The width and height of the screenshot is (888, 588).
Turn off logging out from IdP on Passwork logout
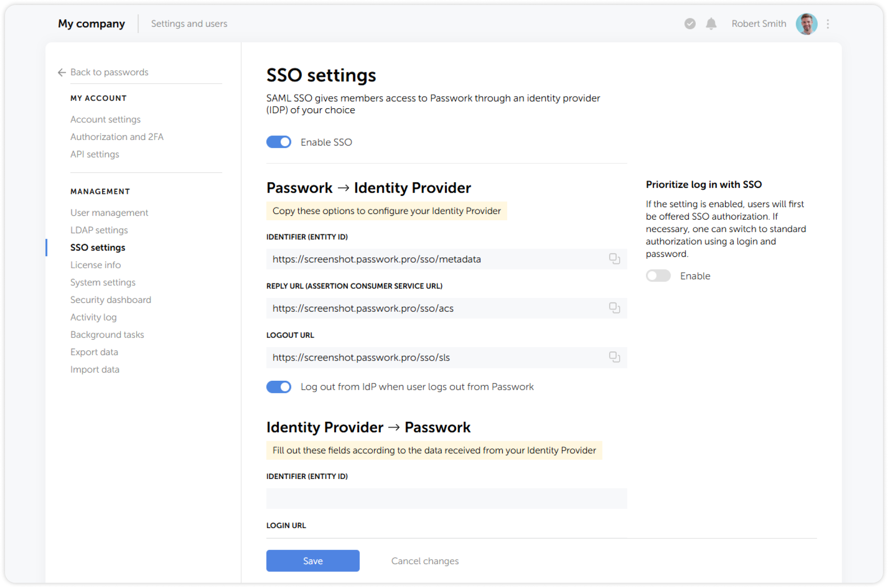click(278, 387)
